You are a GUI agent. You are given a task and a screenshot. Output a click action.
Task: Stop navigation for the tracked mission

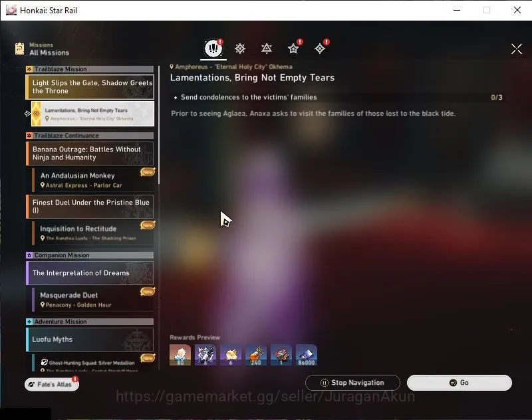[352, 383]
